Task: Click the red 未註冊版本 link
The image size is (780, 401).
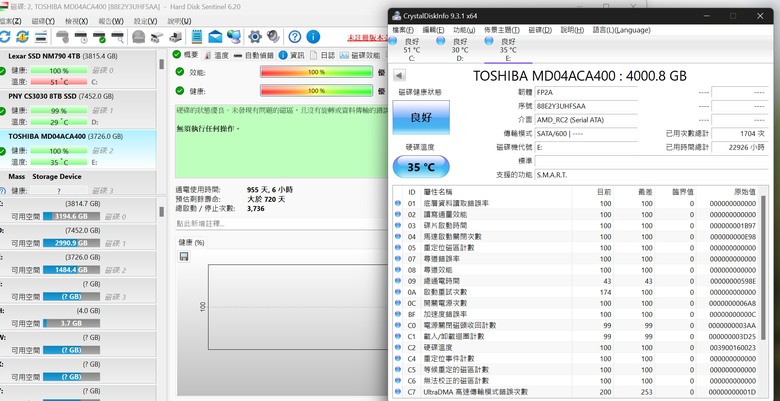Action: point(369,38)
